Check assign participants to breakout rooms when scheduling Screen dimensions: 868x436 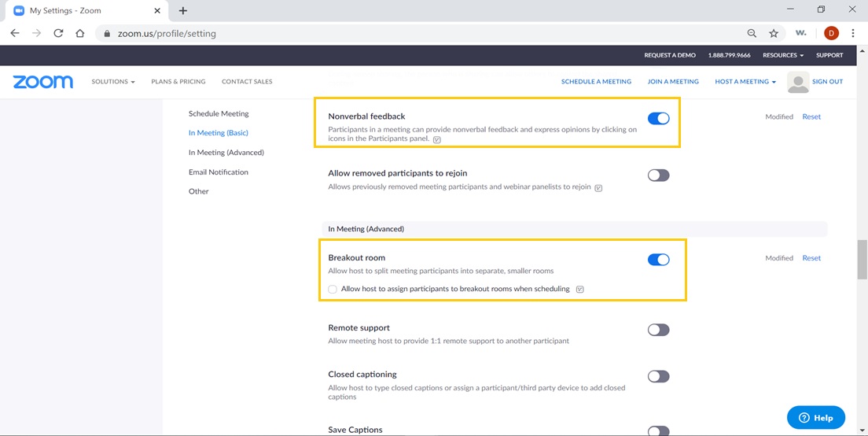click(333, 289)
